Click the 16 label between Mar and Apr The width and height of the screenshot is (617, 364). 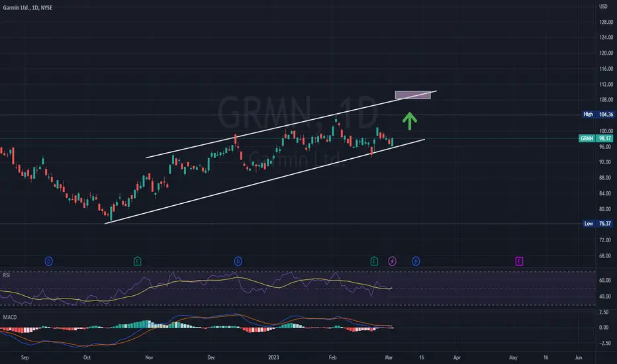(422, 357)
